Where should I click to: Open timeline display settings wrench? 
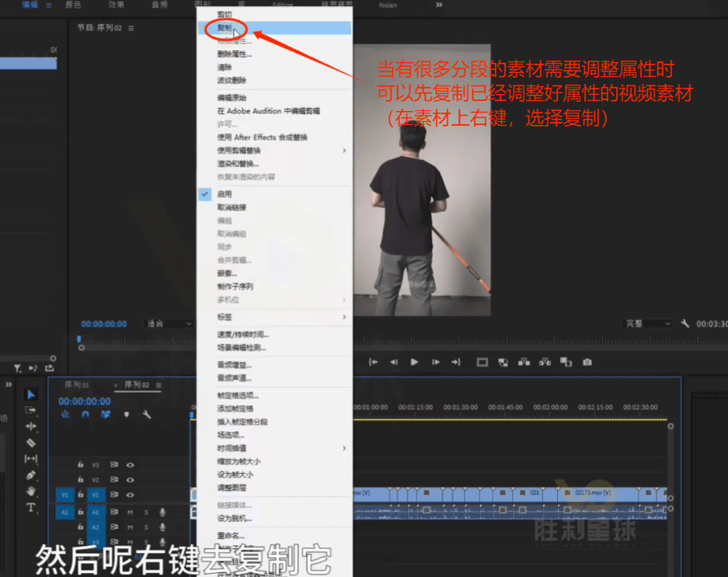[146, 415]
